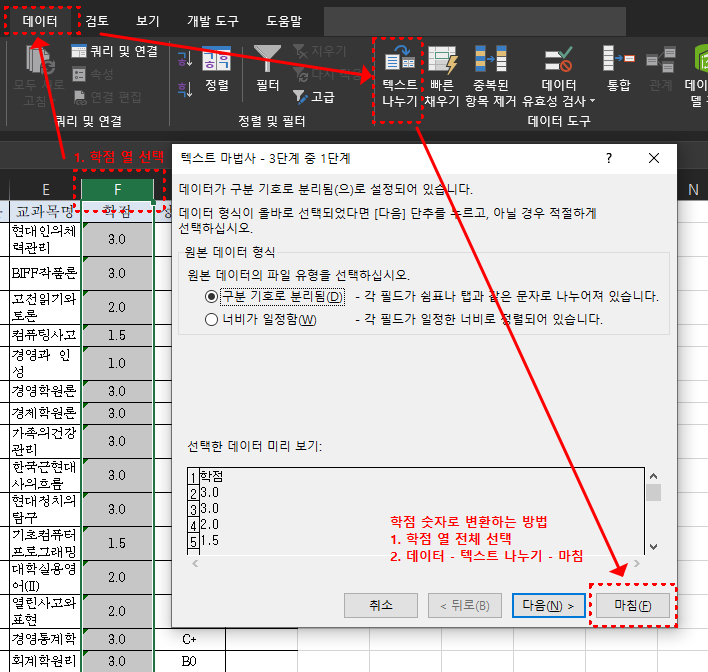Click the 중복된 항목 제거 icon
This screenshot has width=708, height=672.
click(490, 62)
